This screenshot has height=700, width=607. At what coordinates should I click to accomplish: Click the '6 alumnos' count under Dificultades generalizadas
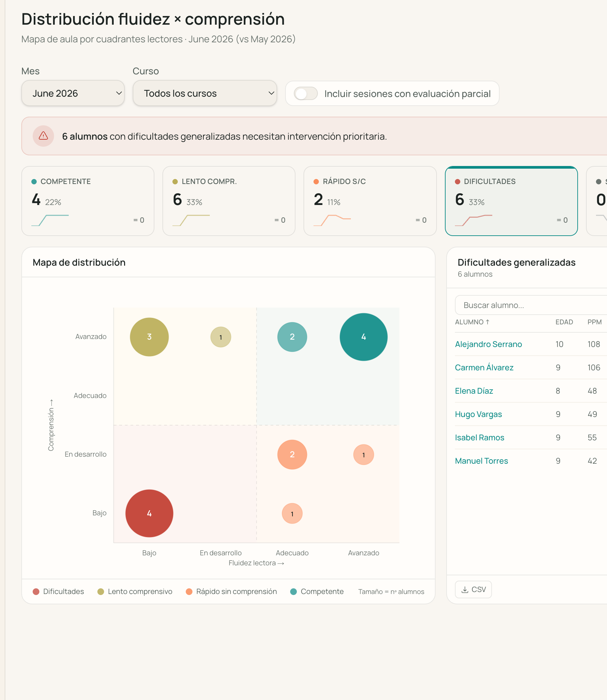[475, 274]
